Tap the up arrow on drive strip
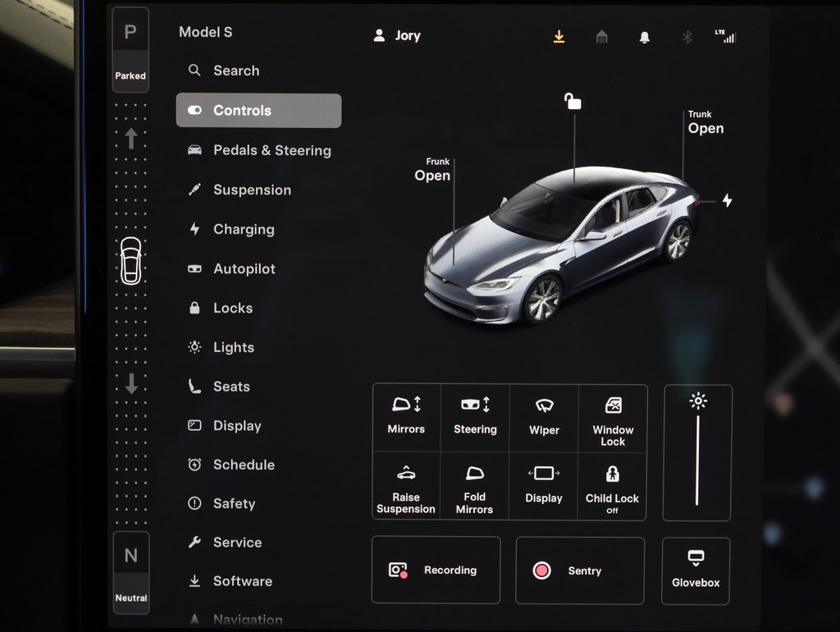Viewport: 840px width, 632px height. click(131, 138)
